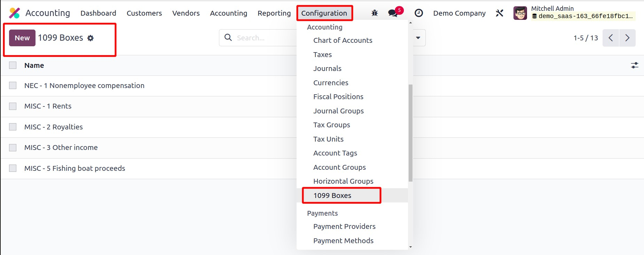The width and height of the screenshot is (644, 255).
Task: Expand the search options dropdown arrow
Action: point(418,38)
